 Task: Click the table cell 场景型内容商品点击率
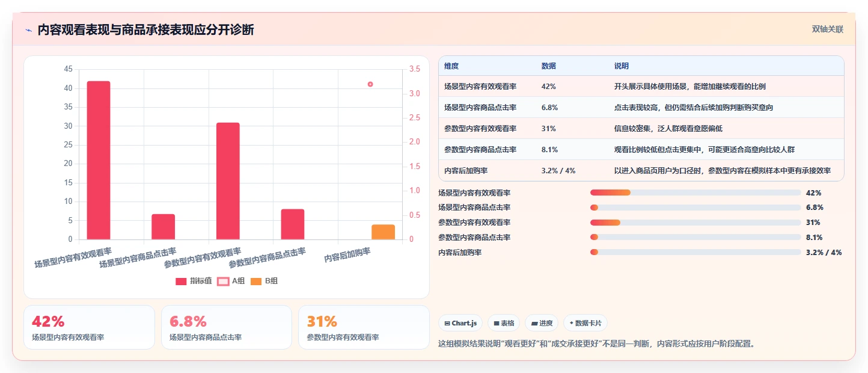point(480,108)
